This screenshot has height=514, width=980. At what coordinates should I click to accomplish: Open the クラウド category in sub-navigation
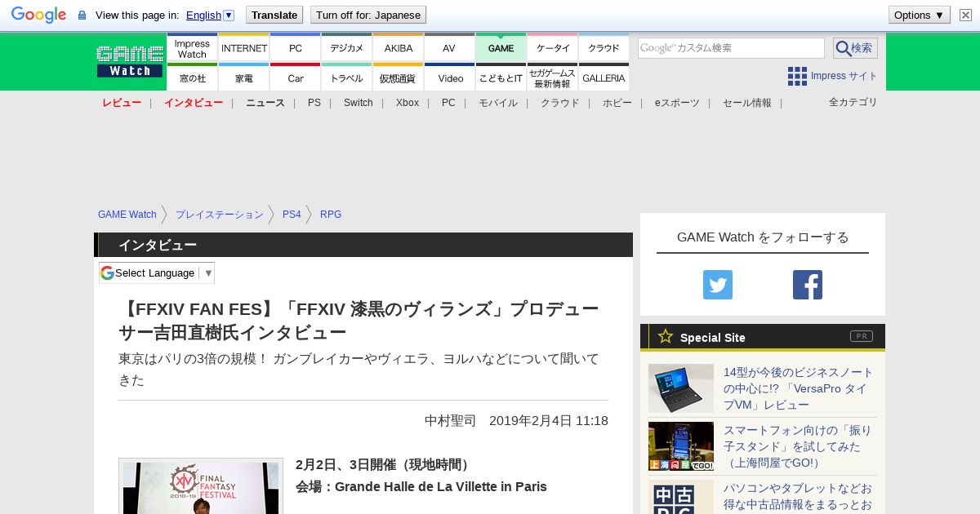[x=560, y=103]
